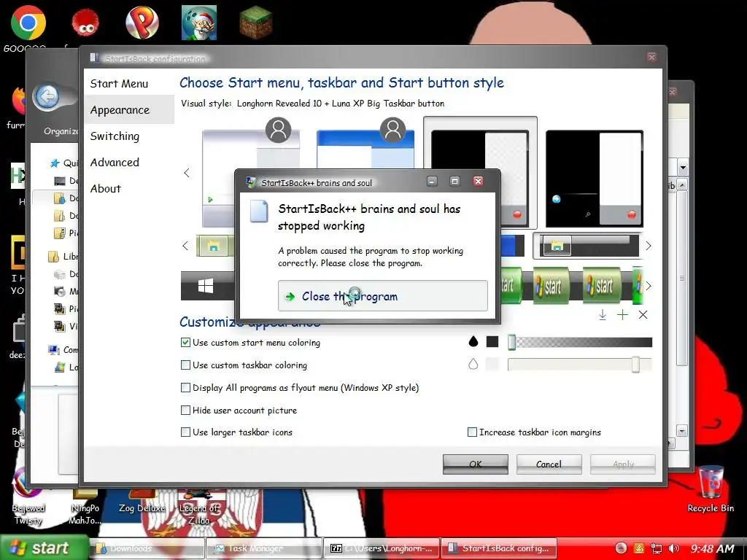Add a custom Start button with plus icon
The height and width of the screenshot is (560, 747).
point(623,315)
